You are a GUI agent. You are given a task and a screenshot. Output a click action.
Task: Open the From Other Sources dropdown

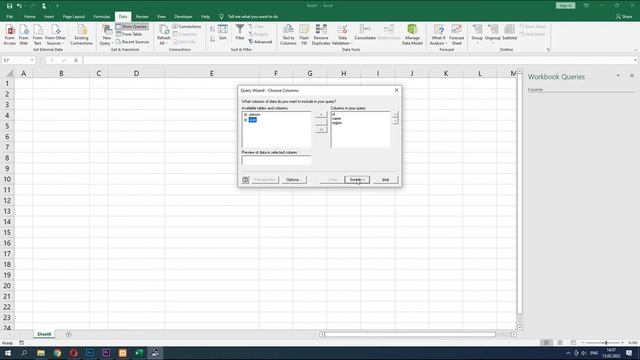tap(56, 34)
